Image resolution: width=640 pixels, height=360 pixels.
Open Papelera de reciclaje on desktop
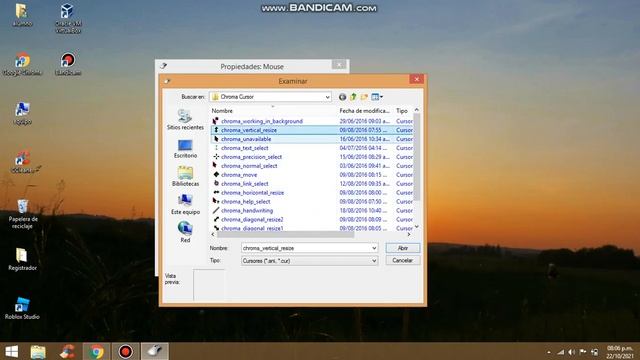click(23, 214)
